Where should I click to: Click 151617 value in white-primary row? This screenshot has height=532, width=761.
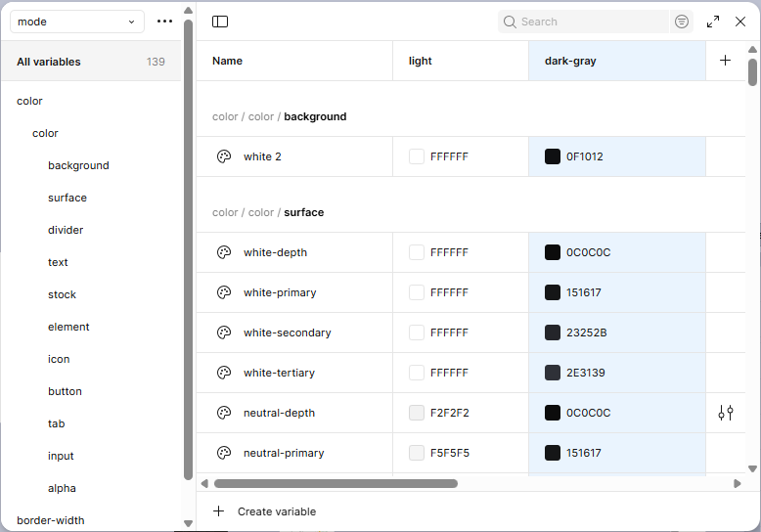583,292
